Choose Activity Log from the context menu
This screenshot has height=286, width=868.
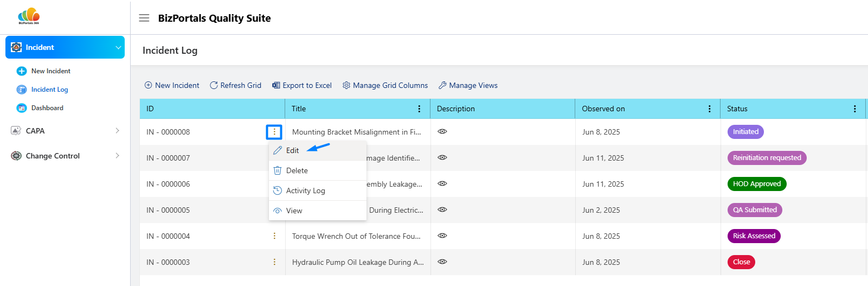coord(318,190)
